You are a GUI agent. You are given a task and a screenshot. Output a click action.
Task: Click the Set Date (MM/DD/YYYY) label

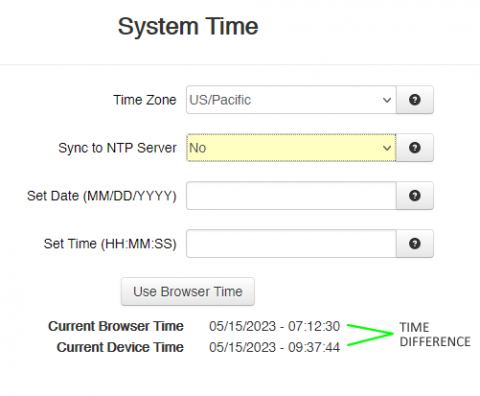(102, 196)
